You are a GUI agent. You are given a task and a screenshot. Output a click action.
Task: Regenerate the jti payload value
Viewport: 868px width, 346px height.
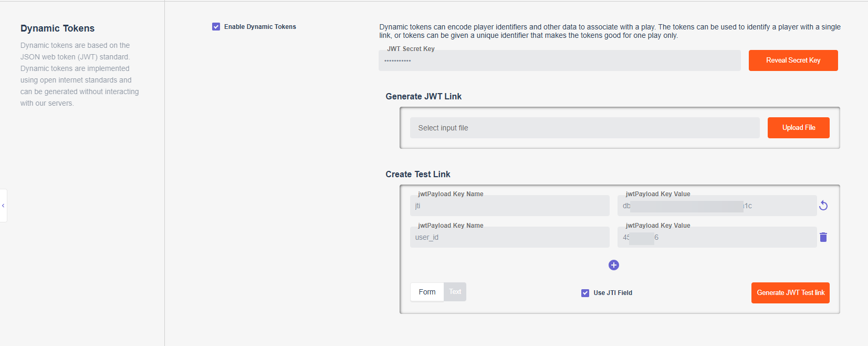tap(823, 206)
